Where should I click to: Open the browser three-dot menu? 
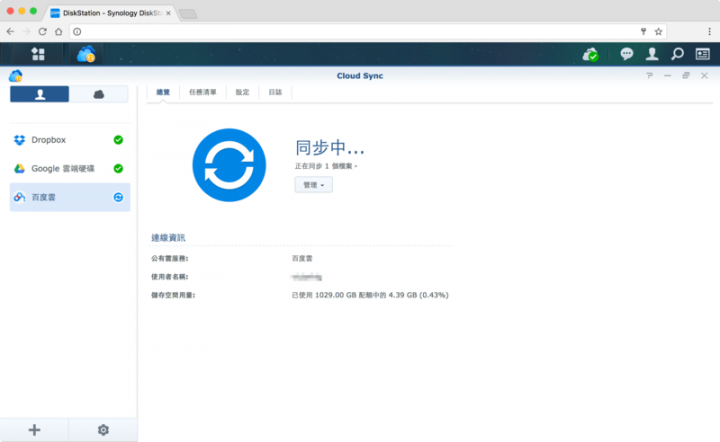point(709,32)
